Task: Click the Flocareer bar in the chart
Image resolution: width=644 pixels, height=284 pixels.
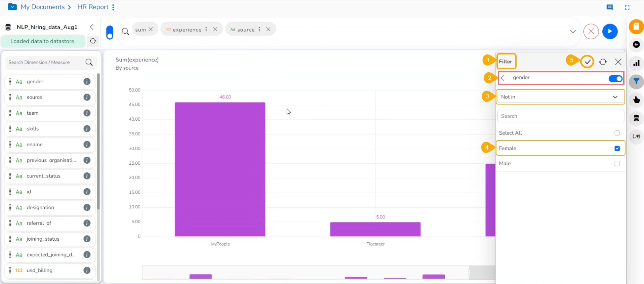Action: [x=375, y=229]
